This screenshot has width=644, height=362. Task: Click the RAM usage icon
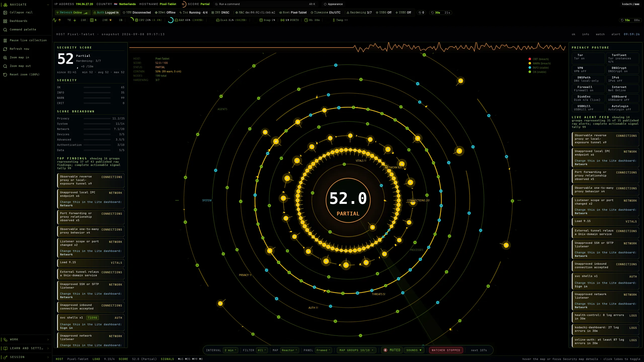(176, 20)
